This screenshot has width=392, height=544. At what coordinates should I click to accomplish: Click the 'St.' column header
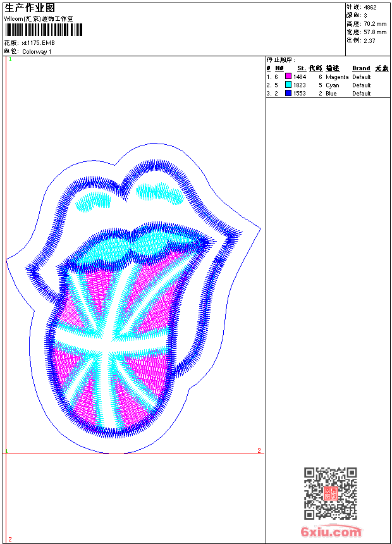302,68
